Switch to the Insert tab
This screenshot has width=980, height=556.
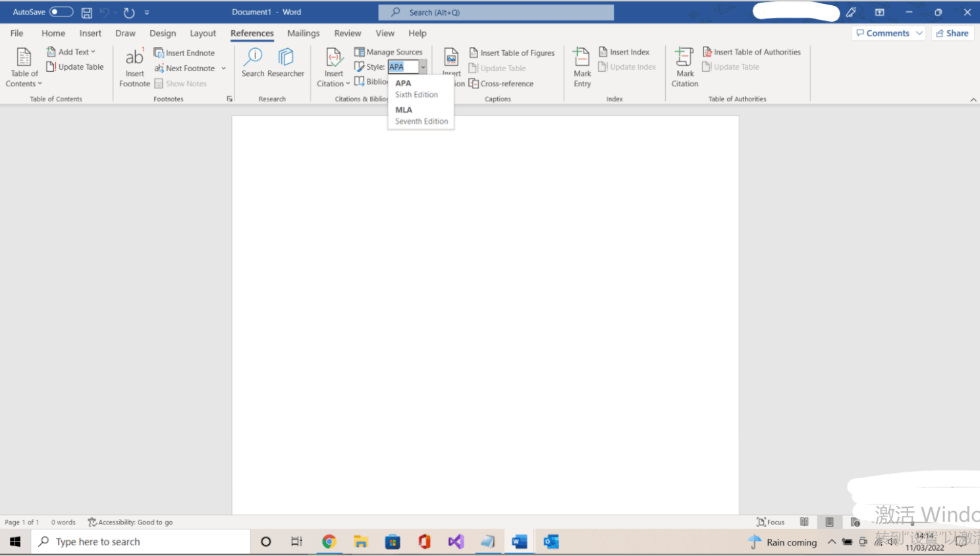pyautogui.click(x=90, y=33)
